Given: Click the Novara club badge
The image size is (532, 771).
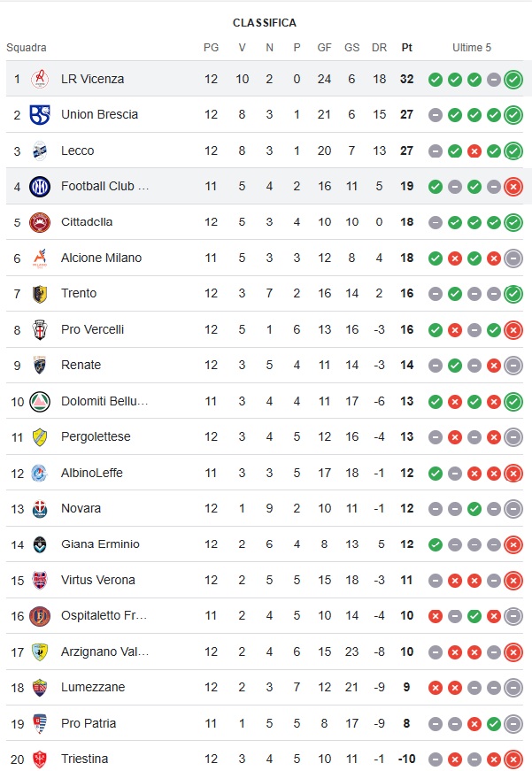Looking at the screenshot, I should tap(40, 508).
